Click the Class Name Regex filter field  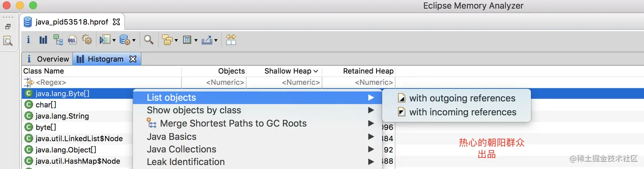(x=102, y=82)
